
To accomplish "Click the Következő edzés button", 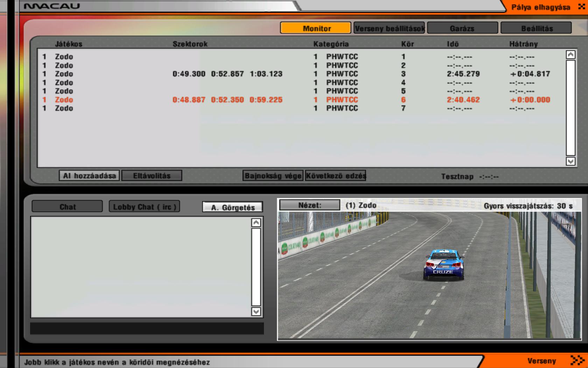I will click(x=336, y=176).
